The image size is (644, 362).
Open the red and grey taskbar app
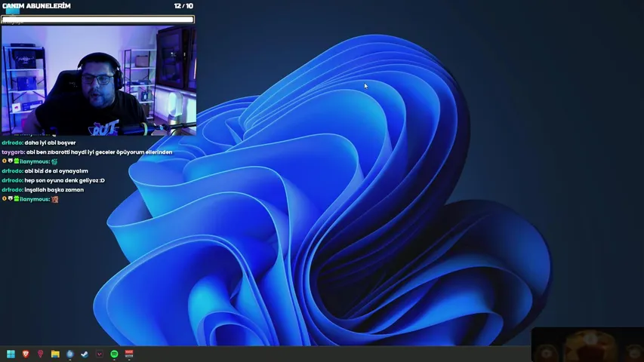129,354
